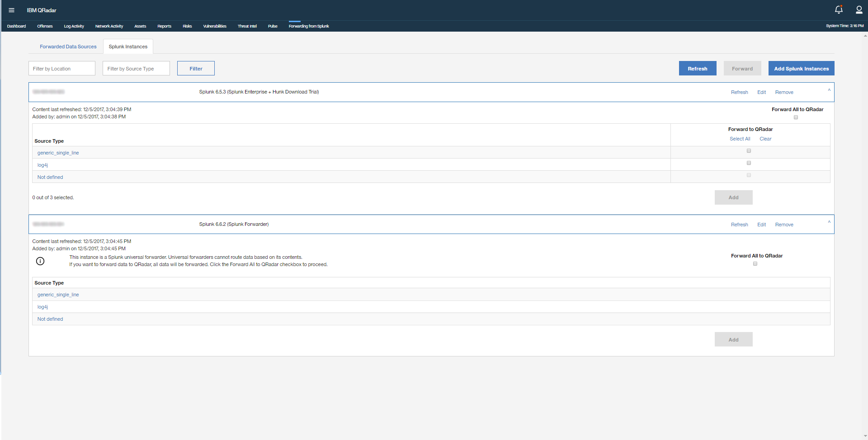Select All source types for forwarding
The width and height of the screenshot is (868, 440).
740,139
